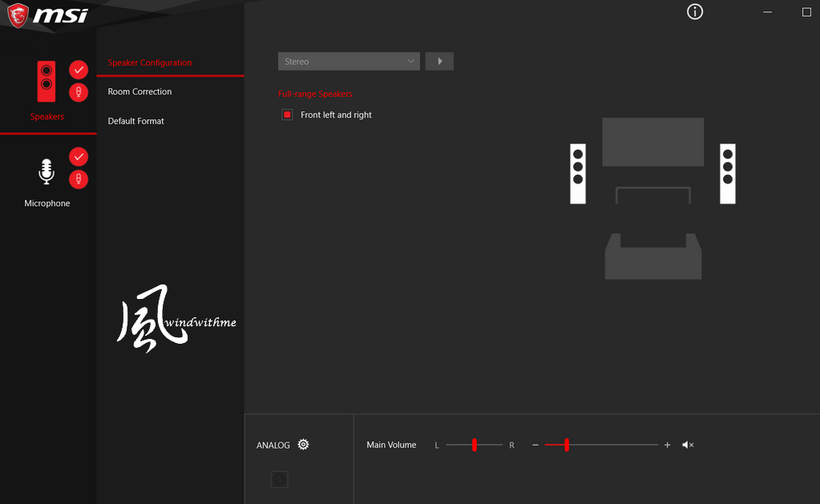Image resolution: width=820 pixels, height=504 pixels.
Task: Minimize the MSI audio window
Action: pos(767,11)
